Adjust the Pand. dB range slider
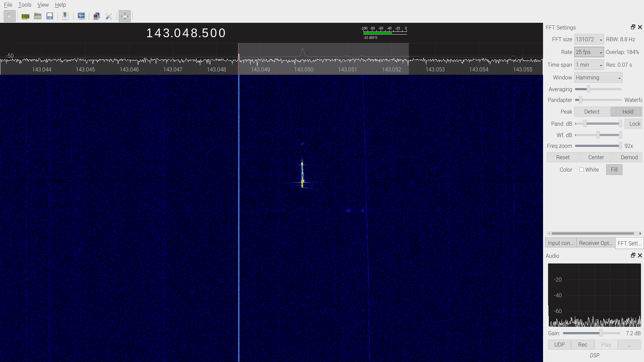 click(598, 124)
